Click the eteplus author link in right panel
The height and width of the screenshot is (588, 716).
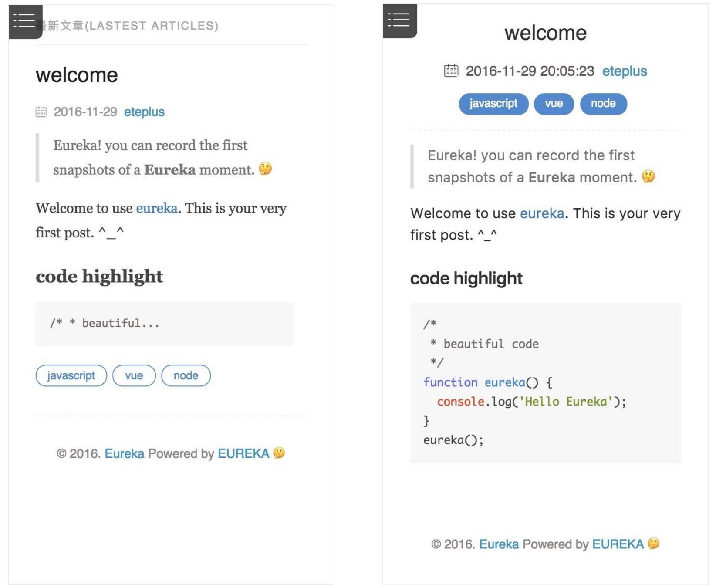pyautogui.click(x=625, y=71)
